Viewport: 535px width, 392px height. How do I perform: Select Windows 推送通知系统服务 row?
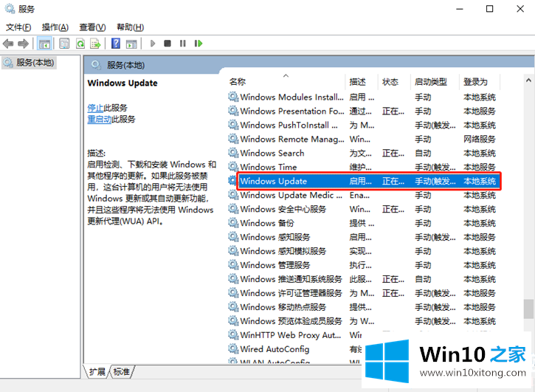click(363, 279)
